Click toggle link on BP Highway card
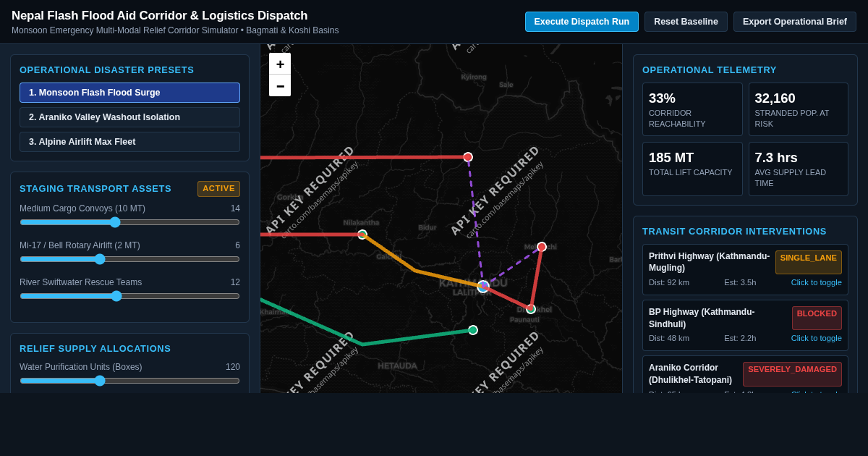The image size is (868, 456). [x=816, y=338]
